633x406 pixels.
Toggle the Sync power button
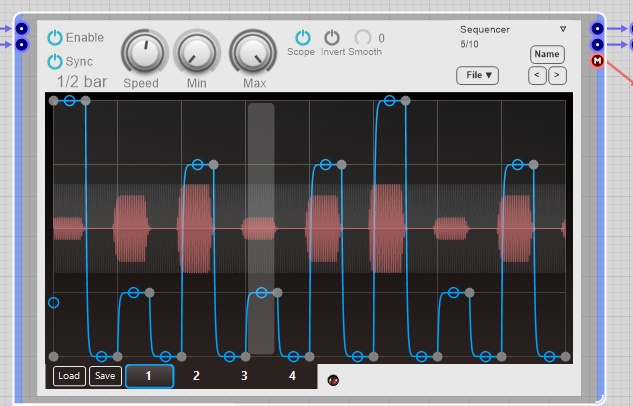[54, 62]
